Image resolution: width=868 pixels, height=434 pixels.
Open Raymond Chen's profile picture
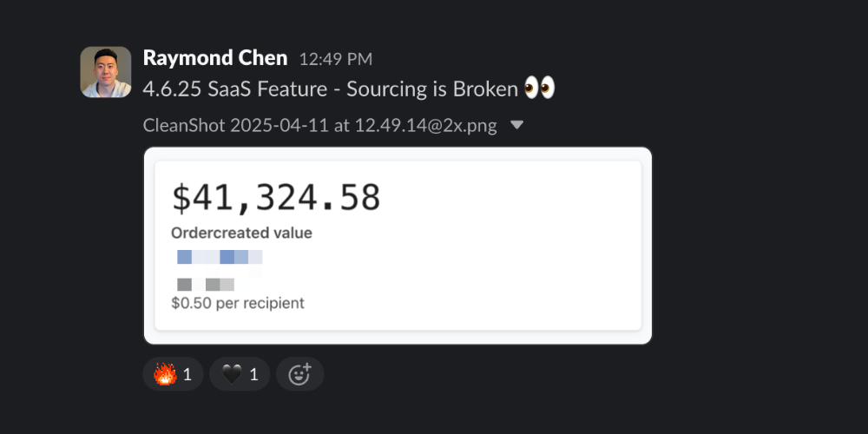point(106,72)
